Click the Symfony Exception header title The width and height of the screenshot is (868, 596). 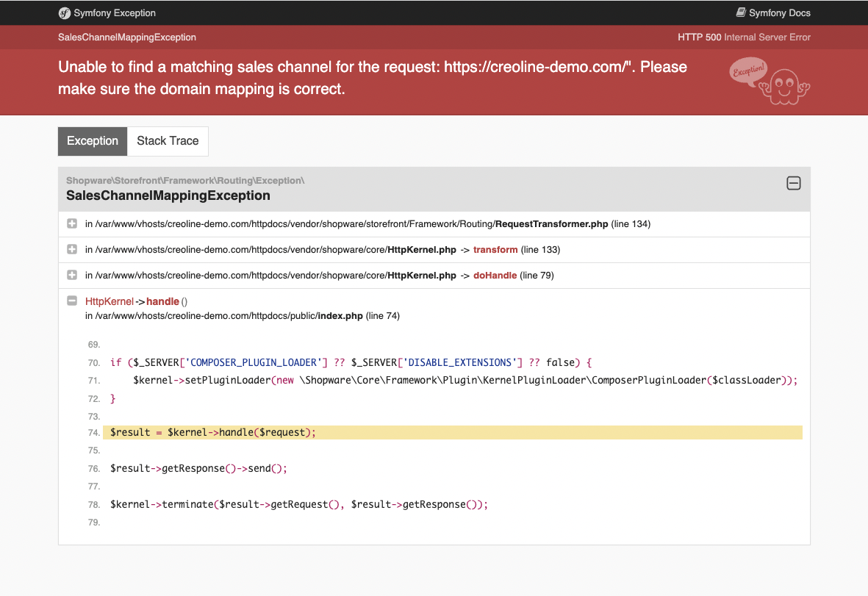coord(115,12)
